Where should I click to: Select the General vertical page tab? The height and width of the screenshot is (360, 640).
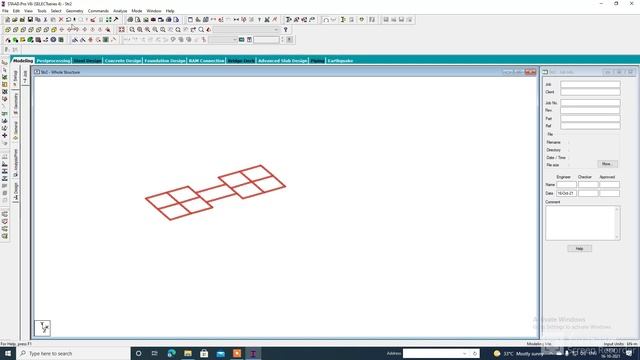point(16,130)
